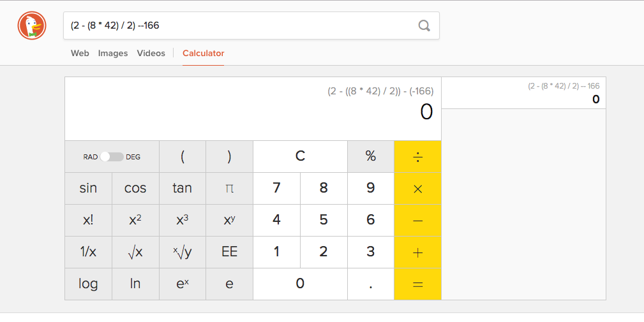Image resolution: width=644 pixels, height=322 pixels.
Task: Select the division operator key
Action: pos(417,157)
